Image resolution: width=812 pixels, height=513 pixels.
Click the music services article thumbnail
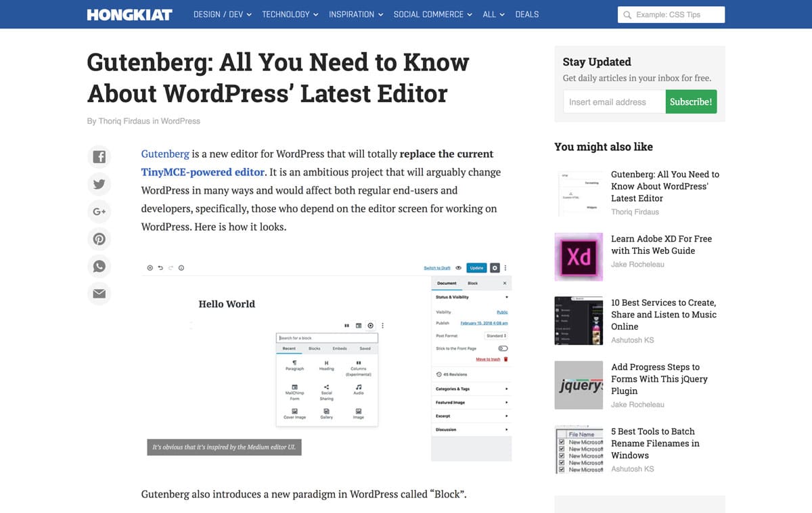pyautogui.click(x=579, y=321)
